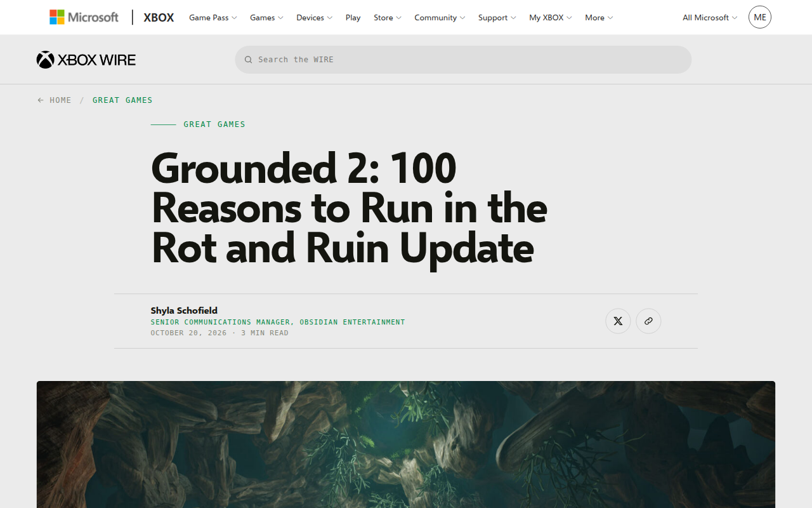Image resolution: width=812 pixels, height=508 pixels.
Task: Copy article link with chain icon
Action: point(648,321)
